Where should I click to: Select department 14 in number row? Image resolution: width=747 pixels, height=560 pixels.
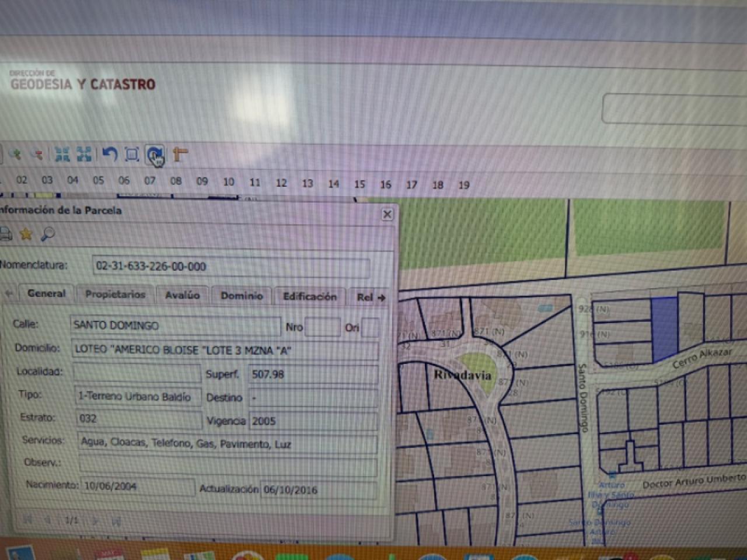(x=333, y=184)
